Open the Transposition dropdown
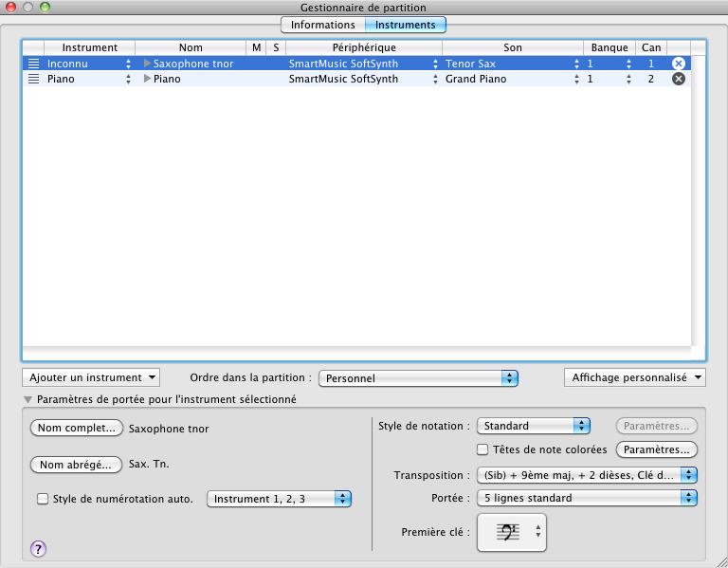728x568 pixels. point(587,475)
